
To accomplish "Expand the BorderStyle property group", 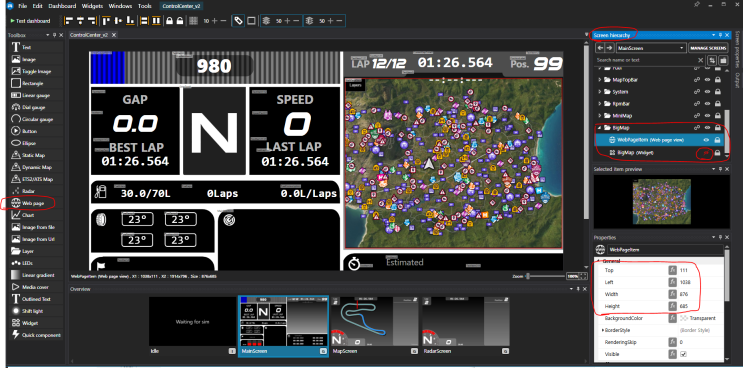I will coord(603,330).
